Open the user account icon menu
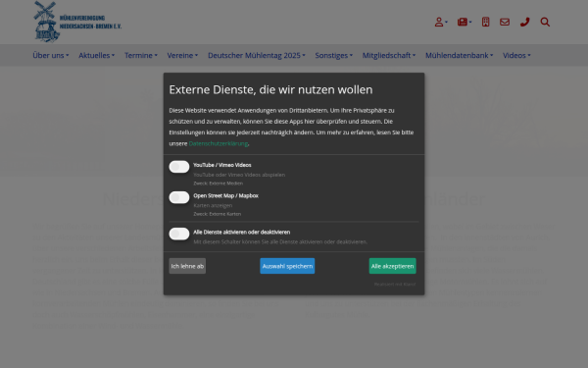 pos(441,23)
